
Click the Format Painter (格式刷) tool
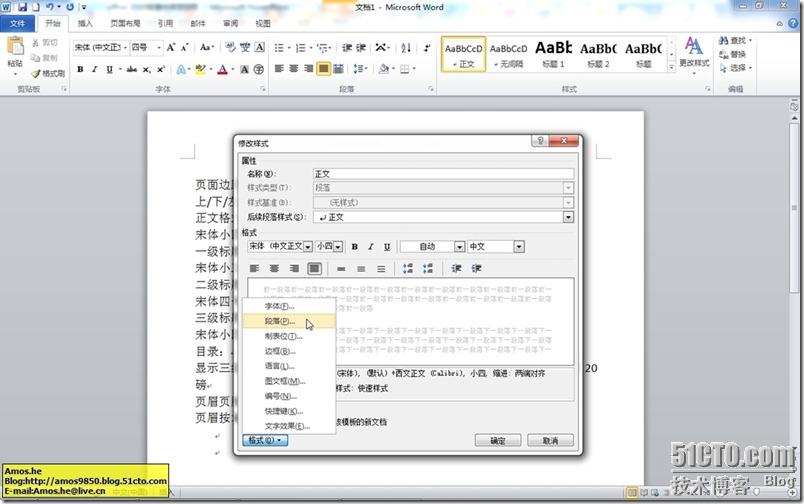click(x=48, y=73)
